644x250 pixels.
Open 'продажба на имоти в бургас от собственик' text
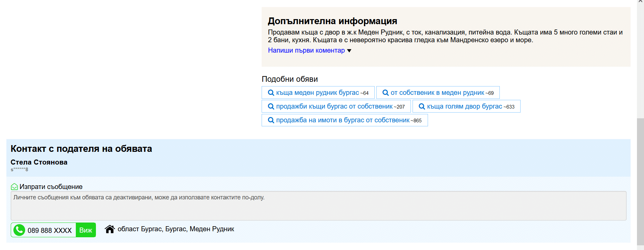(342, 120)
